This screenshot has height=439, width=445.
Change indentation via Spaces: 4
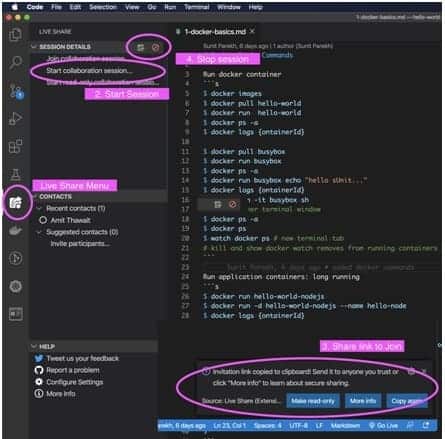click(x=267, y=426)
